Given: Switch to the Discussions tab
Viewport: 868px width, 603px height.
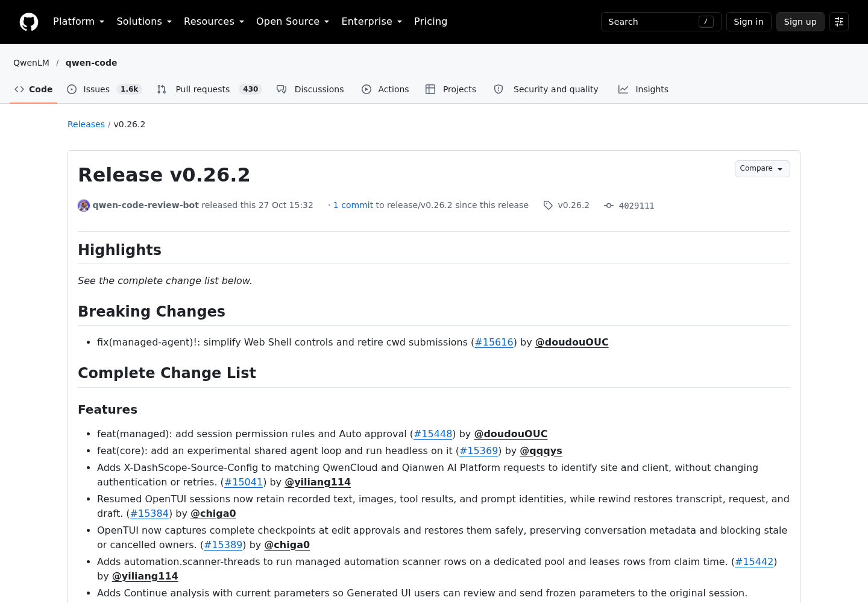Looking at the screenshot, I should point(310,89).
